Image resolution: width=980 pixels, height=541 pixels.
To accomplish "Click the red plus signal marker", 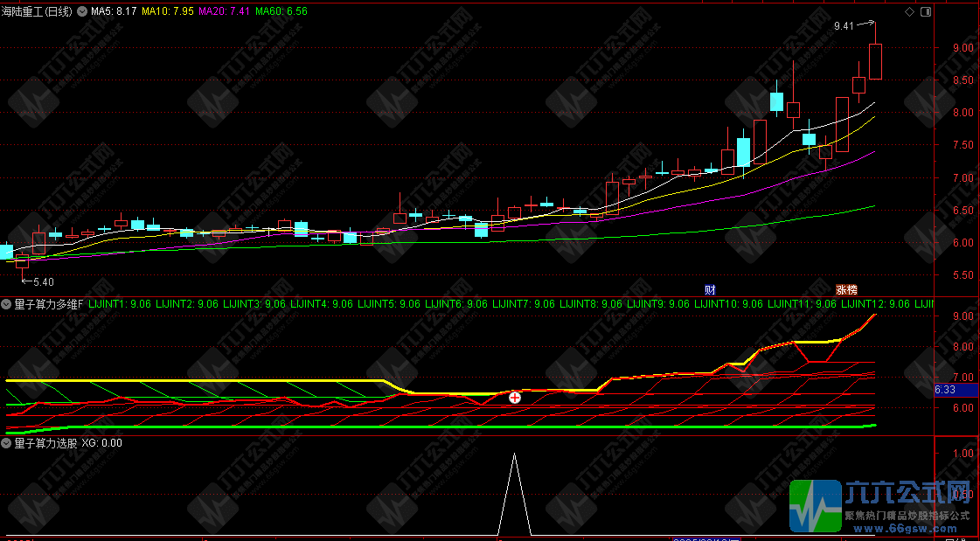I will pos(515,398).
